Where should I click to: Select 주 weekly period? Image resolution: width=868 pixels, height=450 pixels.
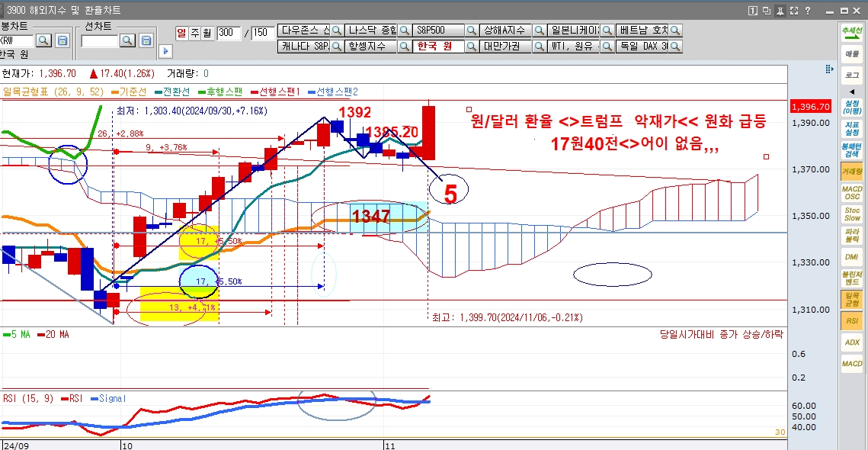pos(195,33)
